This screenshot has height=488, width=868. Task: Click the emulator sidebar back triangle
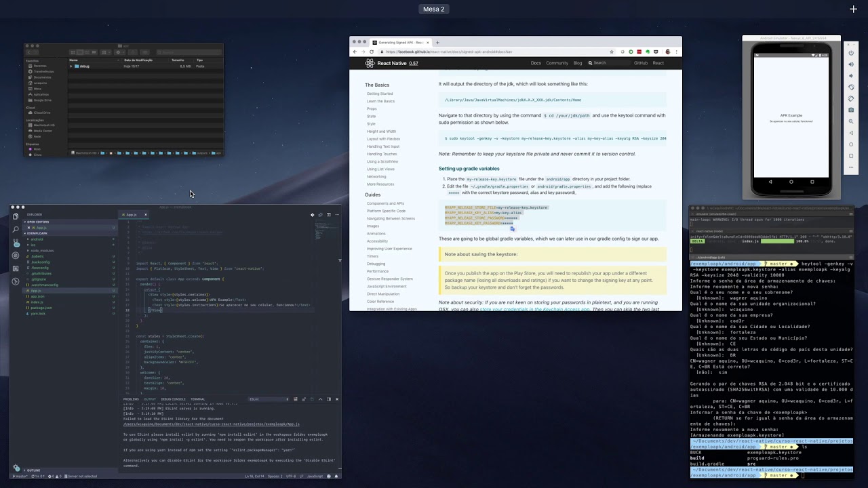(851, 133)
